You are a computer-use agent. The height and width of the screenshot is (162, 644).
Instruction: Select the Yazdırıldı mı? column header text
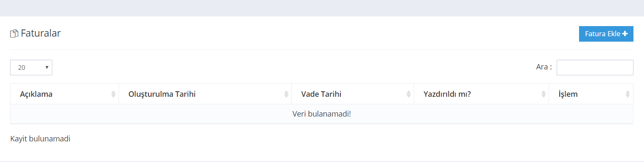[x=447, y=94]
